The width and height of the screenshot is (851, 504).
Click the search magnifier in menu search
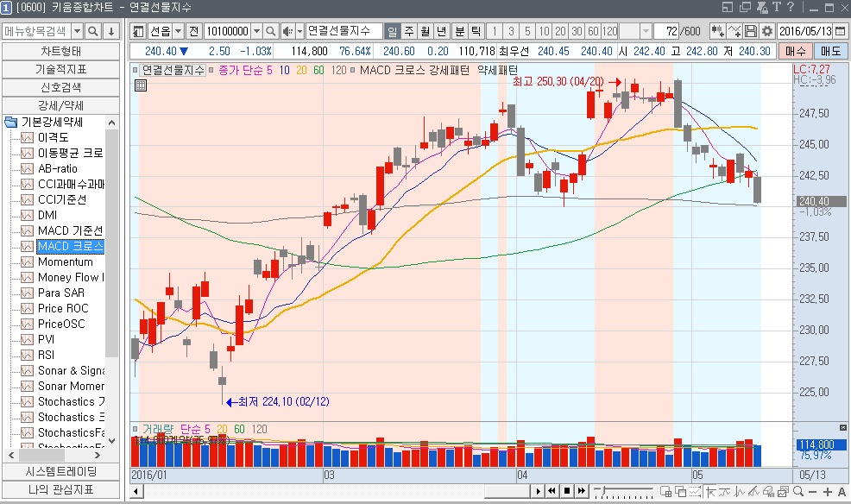(94, 31)
